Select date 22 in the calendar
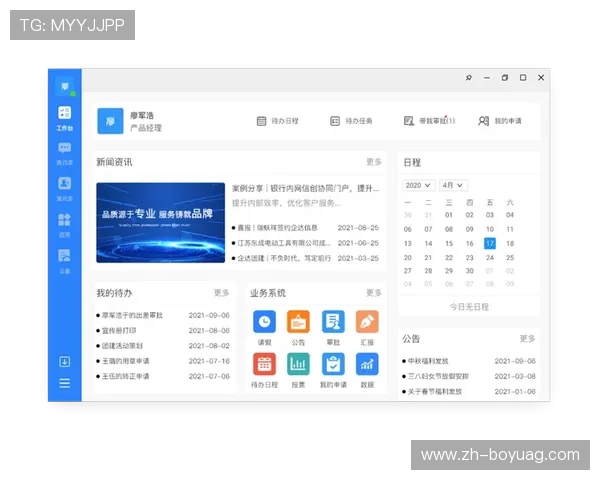This screenshot has height=480, width=600. 449,258
